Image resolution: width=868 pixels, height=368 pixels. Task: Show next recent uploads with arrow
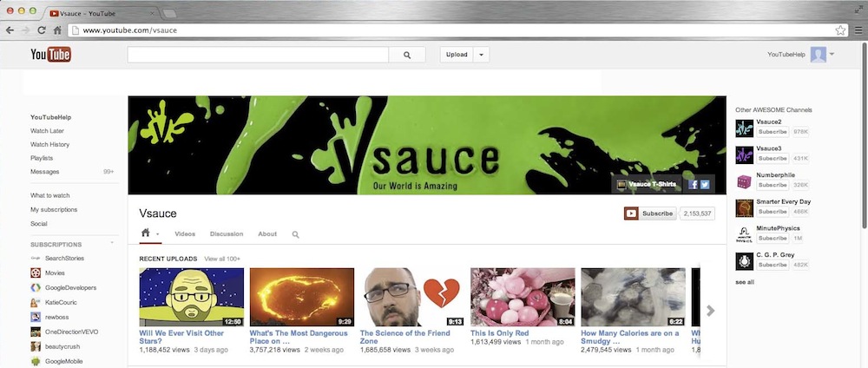710,311
